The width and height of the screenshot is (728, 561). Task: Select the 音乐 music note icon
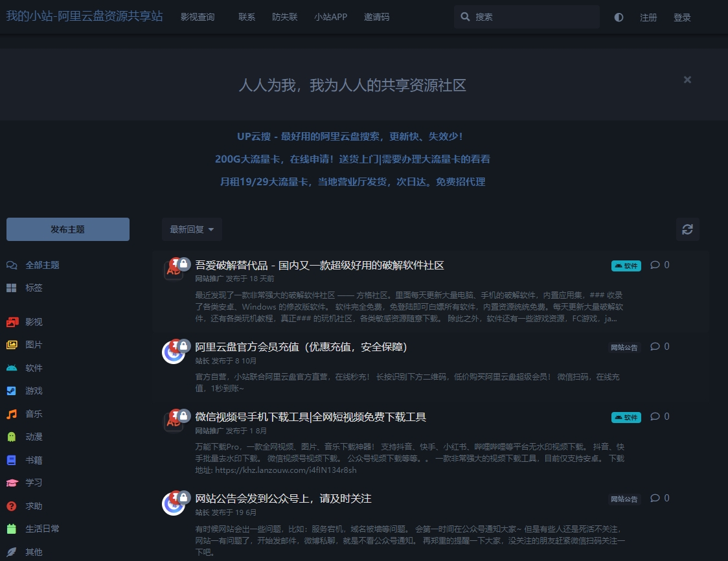(12, 413)
